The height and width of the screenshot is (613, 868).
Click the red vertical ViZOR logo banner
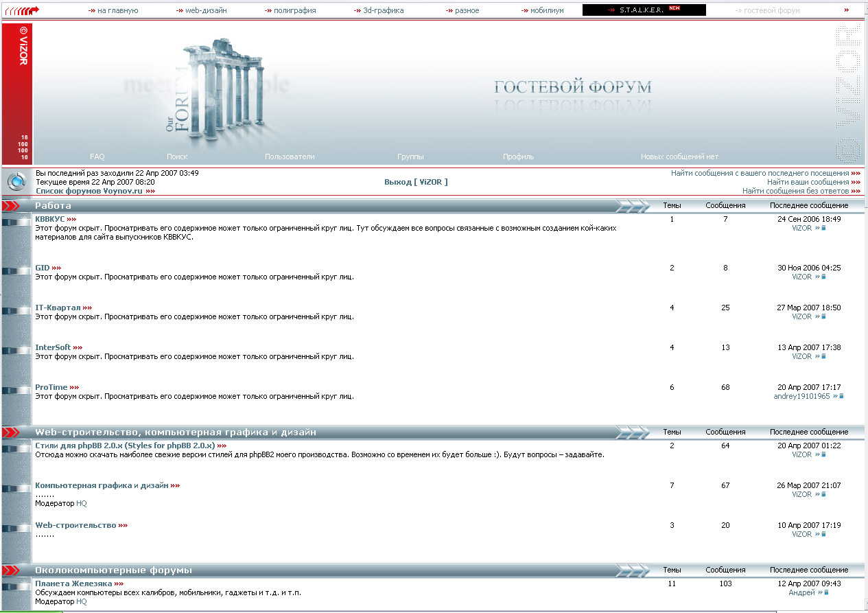(17, 93)
